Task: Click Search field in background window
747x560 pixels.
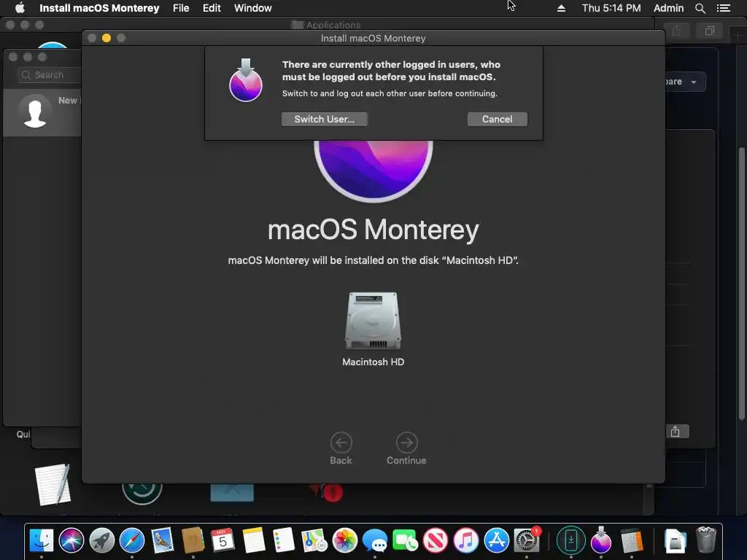Action: (49, 75)
